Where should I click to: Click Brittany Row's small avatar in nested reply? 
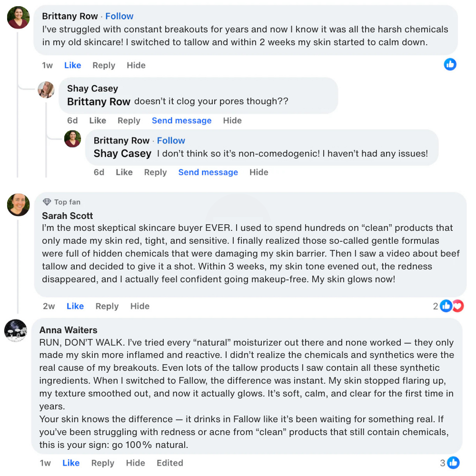coord(73,139)
